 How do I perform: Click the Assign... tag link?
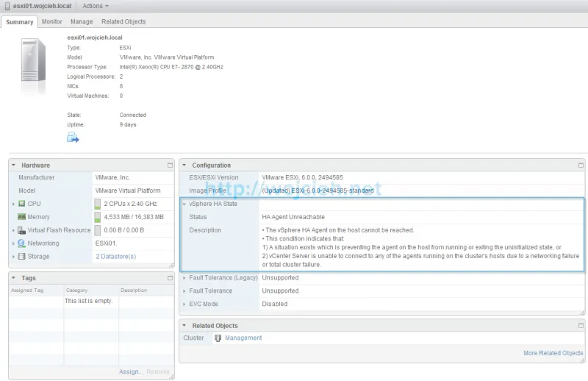point(131,371)
